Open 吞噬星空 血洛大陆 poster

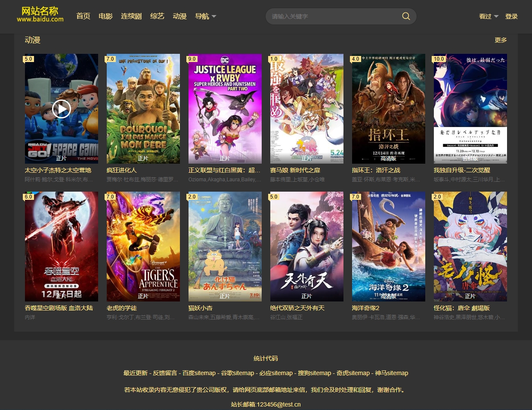point(62,246)
